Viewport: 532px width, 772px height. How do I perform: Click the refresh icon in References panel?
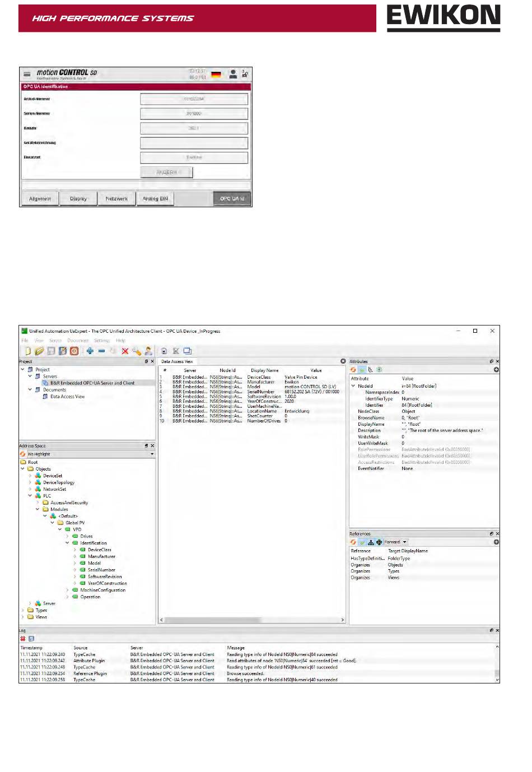[353, 542]
